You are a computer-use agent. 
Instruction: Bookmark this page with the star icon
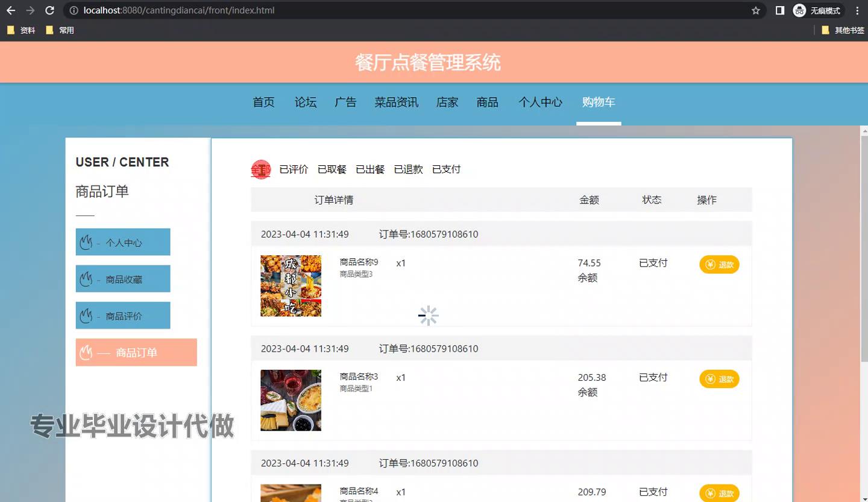(x=756, y=10)
